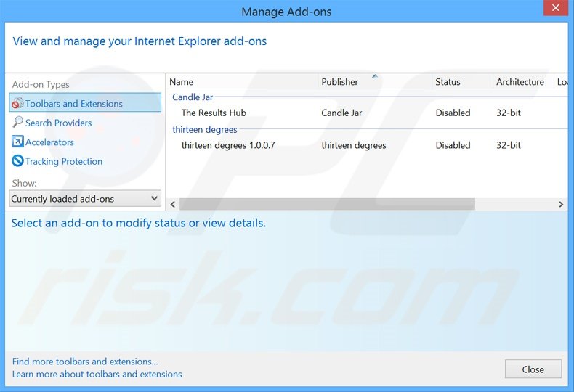The width and height of the screenshot is (574, 392).
Task: Choose the Tracking Protection category
Action: click(64, 161)
